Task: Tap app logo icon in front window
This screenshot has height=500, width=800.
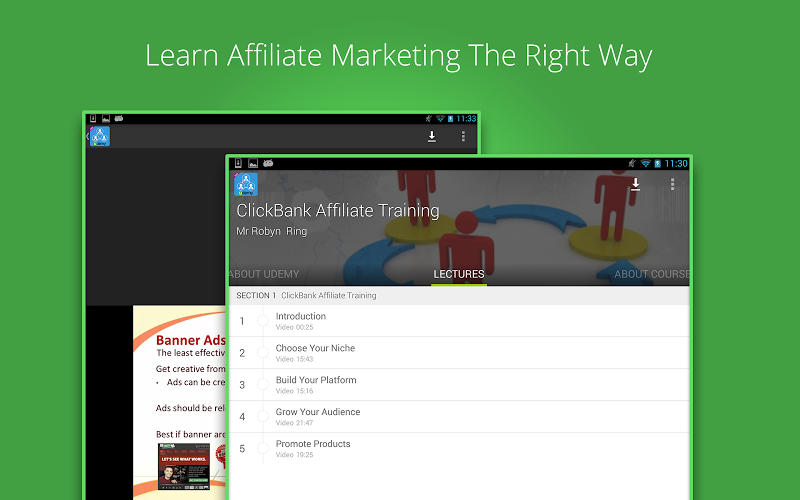Action: tap(246, 184)
